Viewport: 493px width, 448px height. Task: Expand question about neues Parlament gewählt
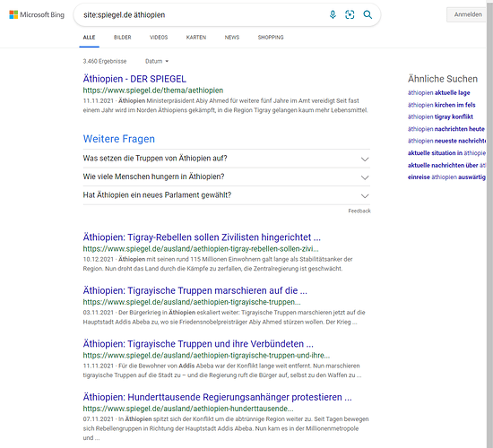coord(227,195)
